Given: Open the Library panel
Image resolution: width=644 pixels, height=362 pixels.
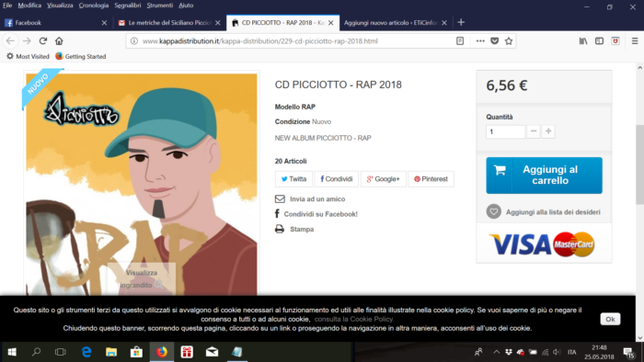Looking at the screenshot, I should [583, 41].
